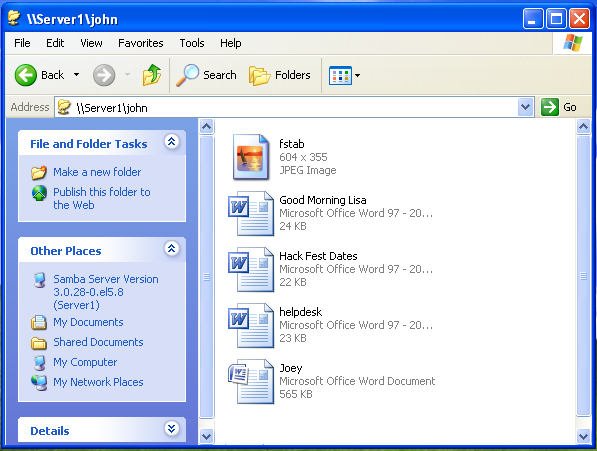Collapse the File and Folder Tasks panel
This screenshot has height=451, width=597.
(172, 142)
